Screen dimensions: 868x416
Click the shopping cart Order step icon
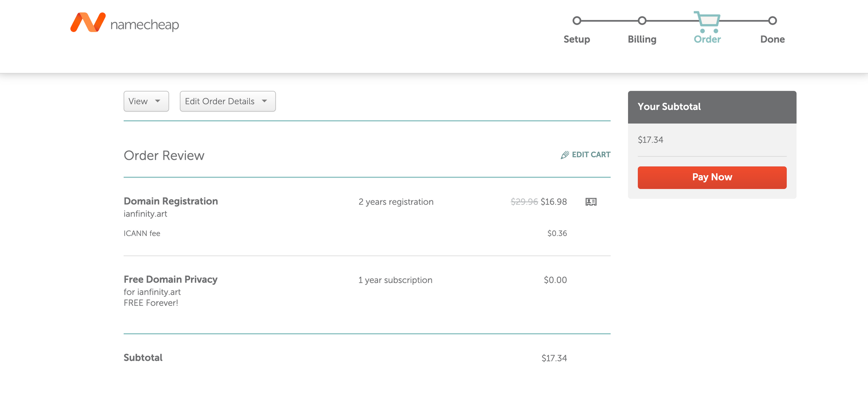(x=707, y=22)
